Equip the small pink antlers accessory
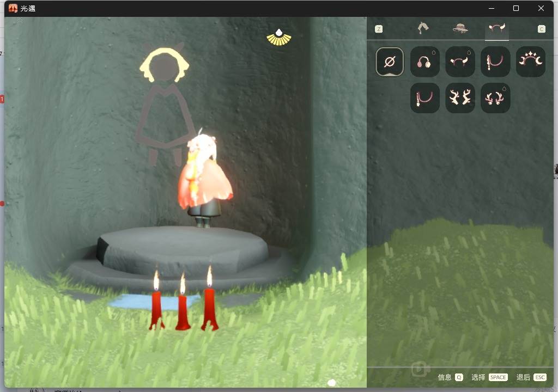This screenshot has height=392, width=558. [x=495, y=98]
